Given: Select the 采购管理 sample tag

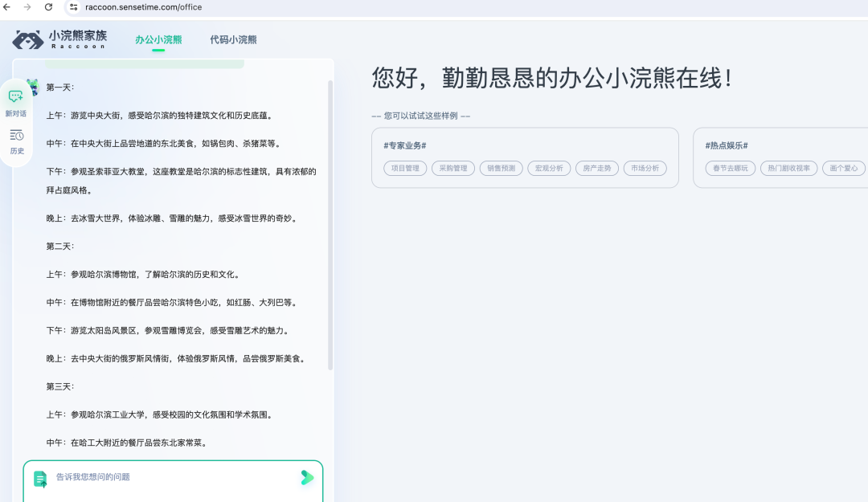Looking at the screenshot, I should click(453, 168).
